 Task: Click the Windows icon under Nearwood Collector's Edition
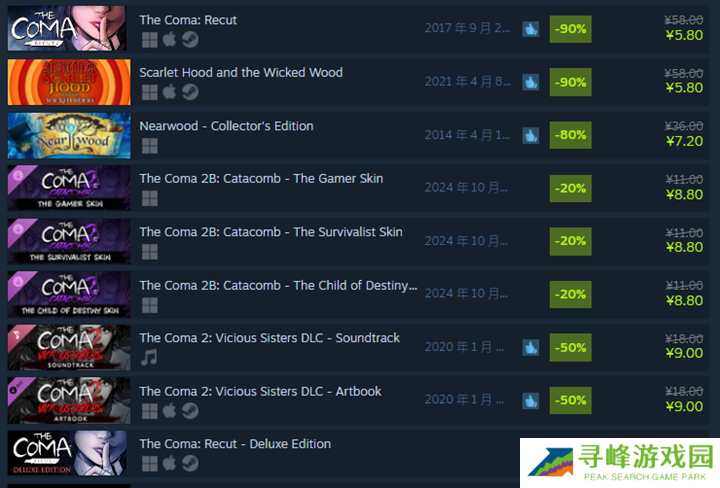[x=150, y=146]
